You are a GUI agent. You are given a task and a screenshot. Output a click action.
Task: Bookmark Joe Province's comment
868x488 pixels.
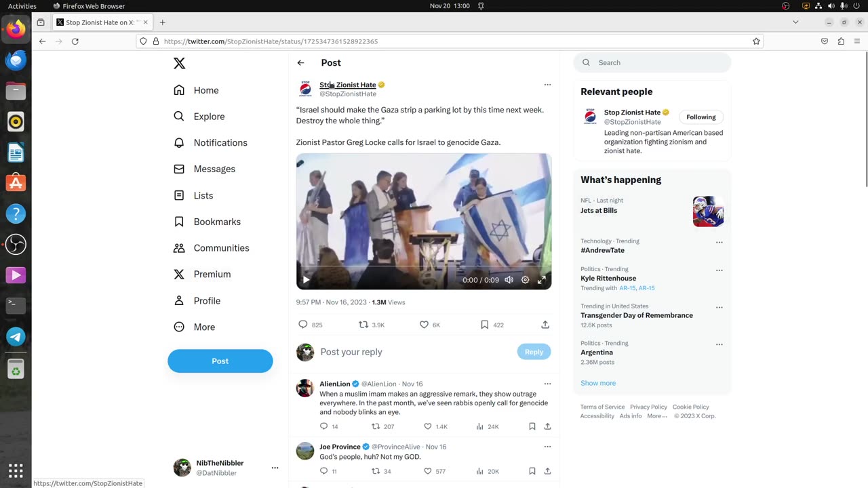(532, 471)
